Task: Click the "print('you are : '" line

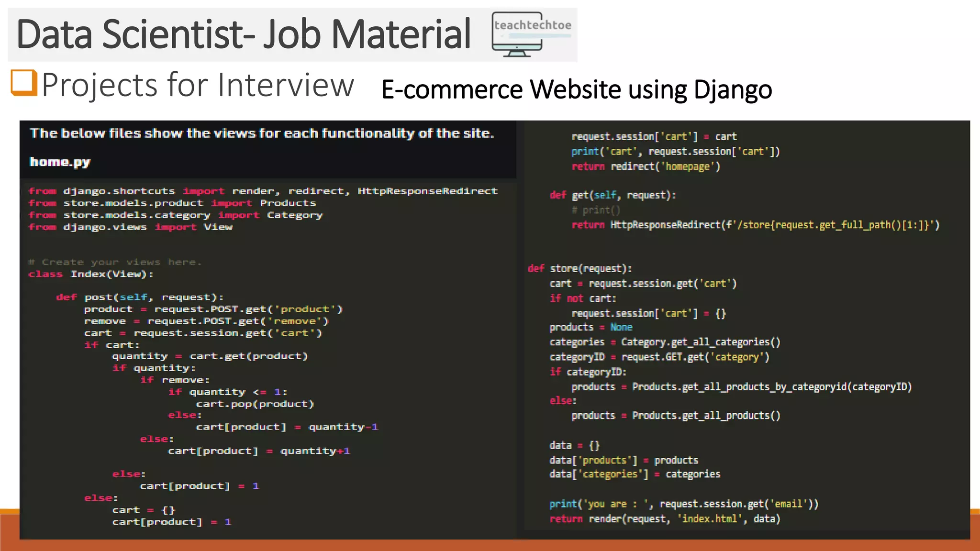Action: pos(684,504)
